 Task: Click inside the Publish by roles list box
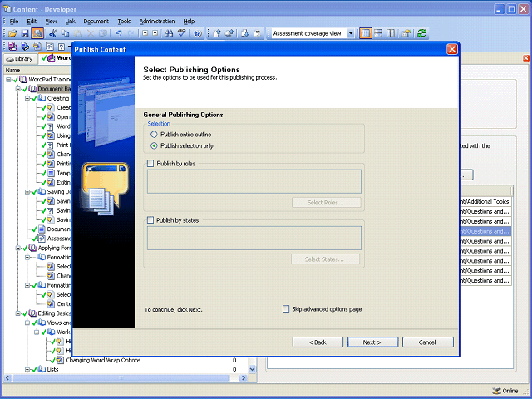point(254,181)
